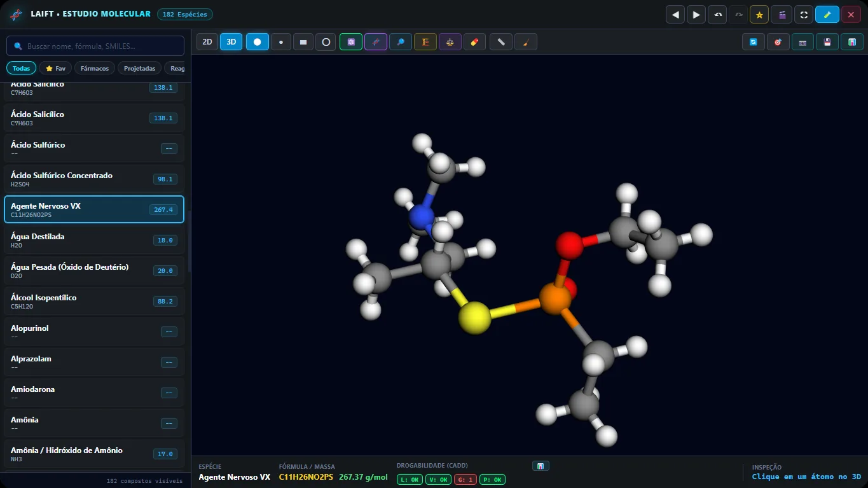
Task: Go to previous molecule with left arrow
Action: pyautogui.click(x=675, y=15)
